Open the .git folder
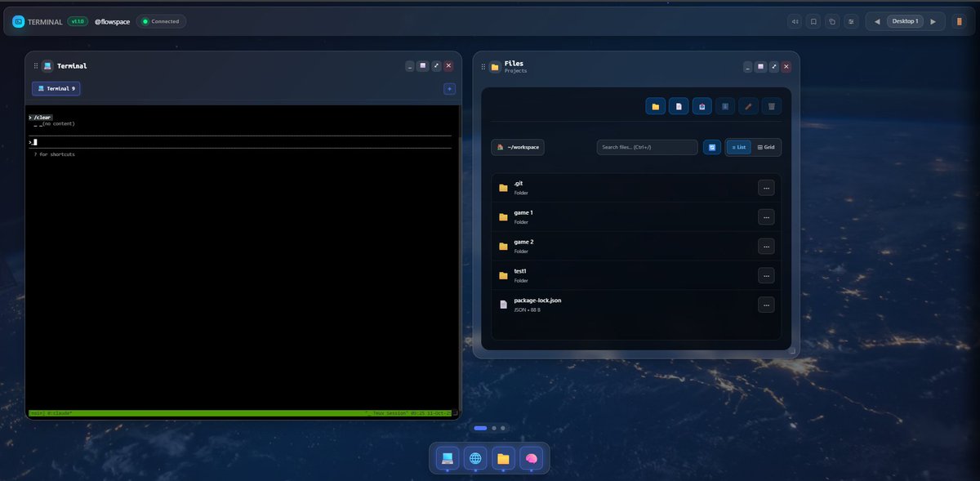Screen dimensions: 980x481 coord(636,188)
